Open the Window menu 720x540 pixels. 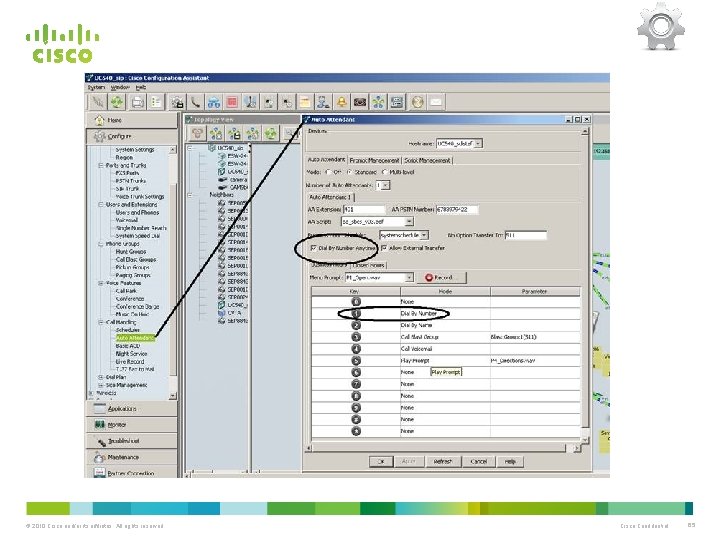coord(120,87)
